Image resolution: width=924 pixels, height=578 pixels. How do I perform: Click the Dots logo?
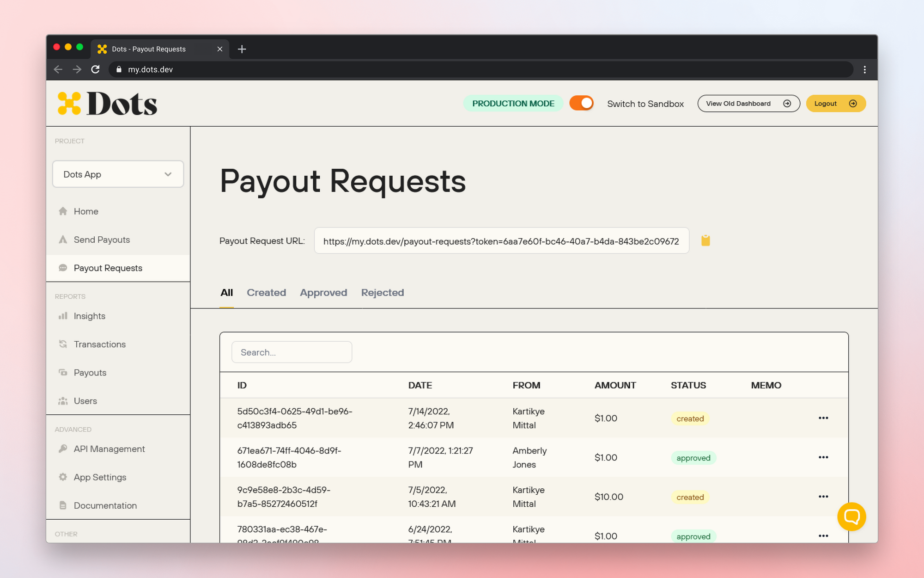click(x=107, y=103)
